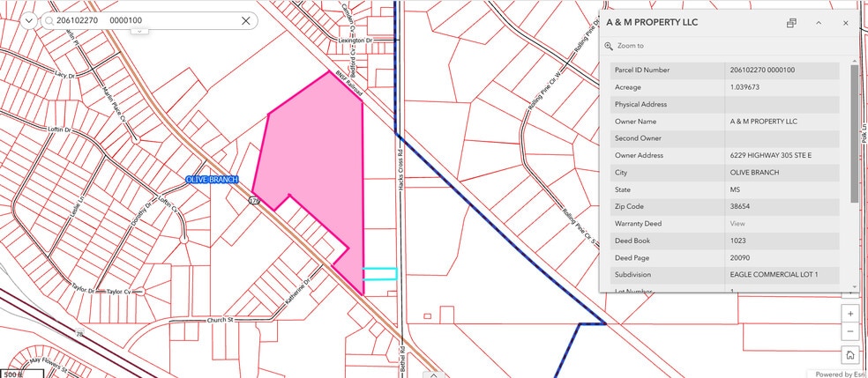
Task: Close the A & M PROPERTY popup
Action: [845, 23]
